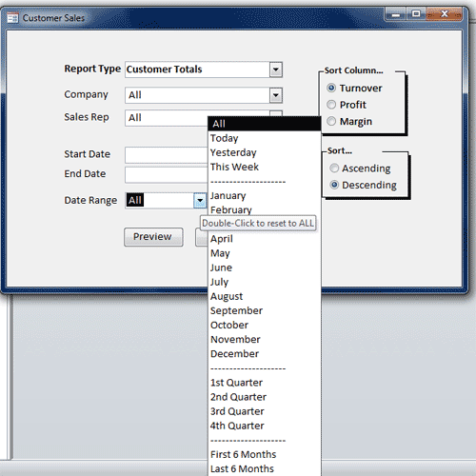Click the Preview button
This screenshot has height=476, width=476.
pos(153,237)
